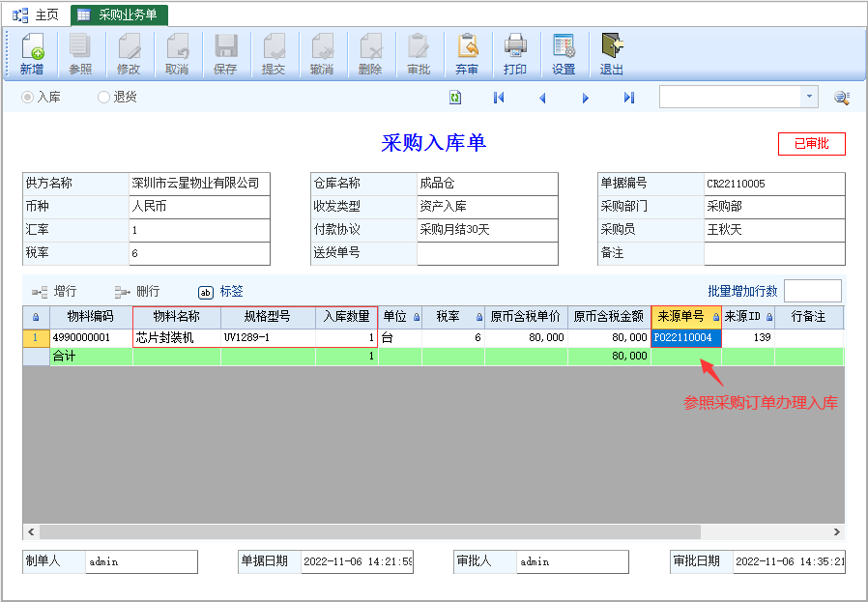
Task: Go to the next record arrow
Action: point(585,98)
